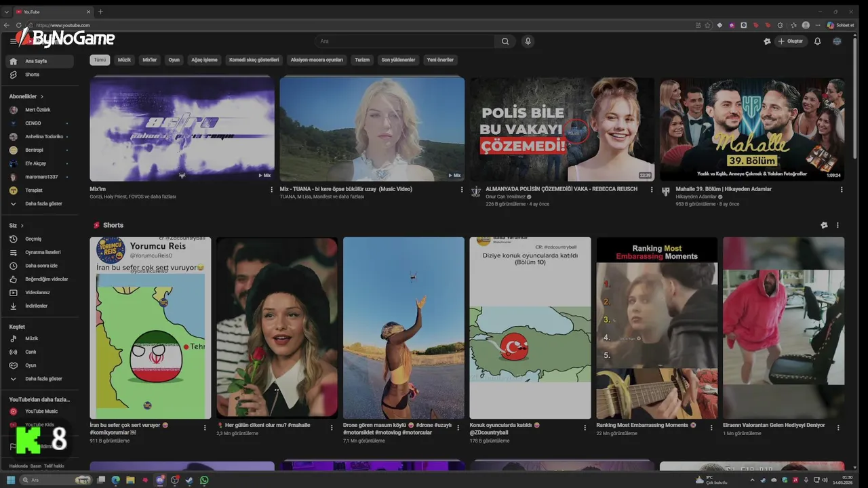Open Steam from Windows taskbar

coord(189,480)
